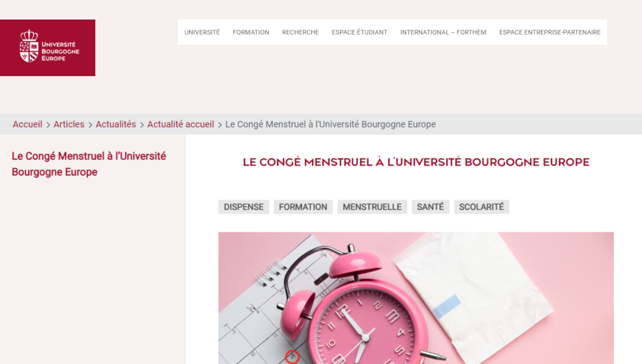
Task: Select the FORMATION tag button
Action: pyautogui.click(x=303, y=207)
